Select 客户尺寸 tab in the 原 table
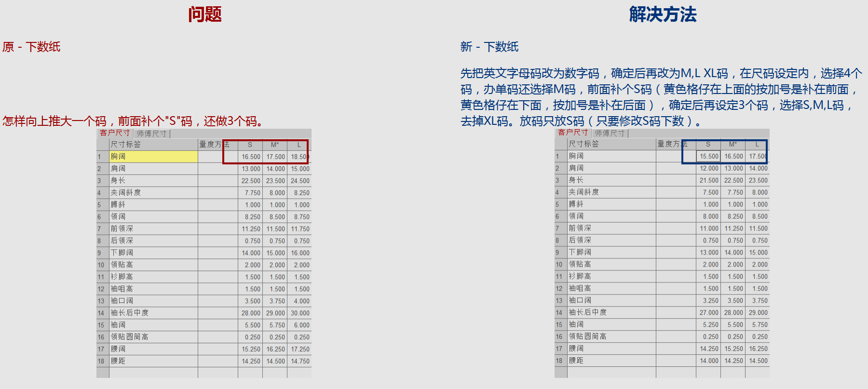868x389 pixels. [115, 133]
